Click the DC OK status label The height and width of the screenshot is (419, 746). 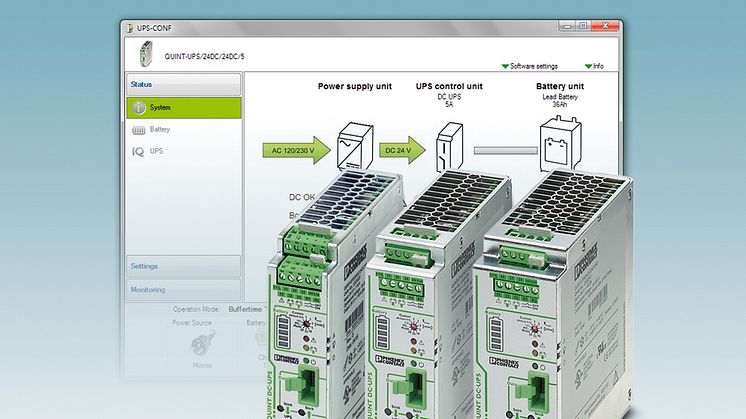(x=302, y=197)
